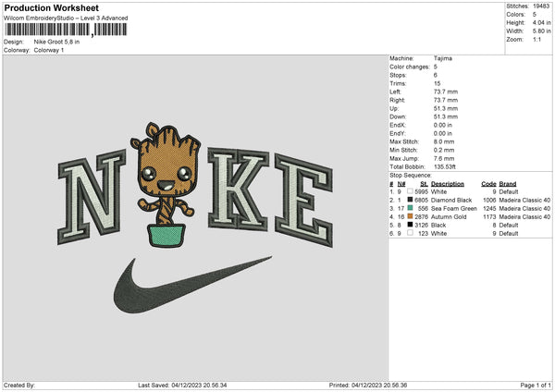Select the Trims value 15
Screen dimensions: 555x392
[438, 83]
